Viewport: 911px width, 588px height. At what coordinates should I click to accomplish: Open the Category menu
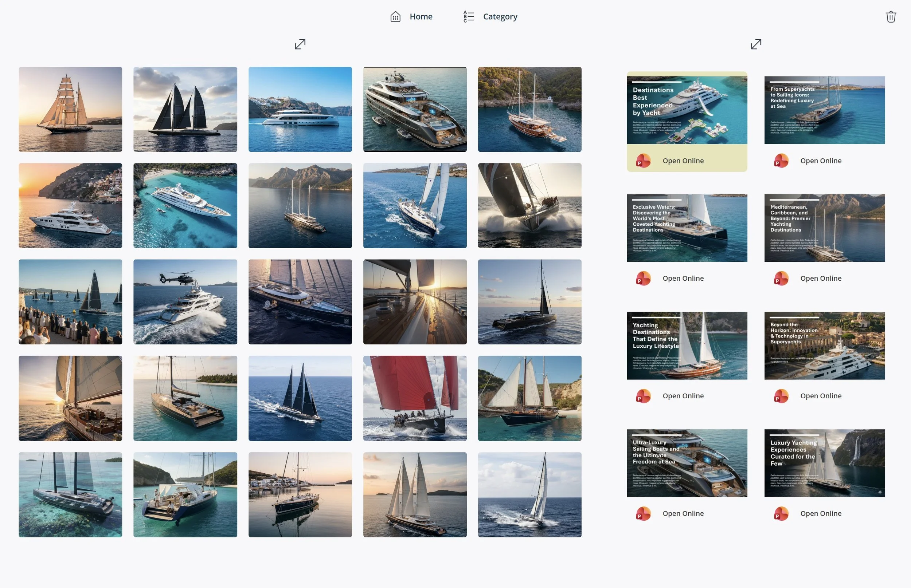point(500,17)
